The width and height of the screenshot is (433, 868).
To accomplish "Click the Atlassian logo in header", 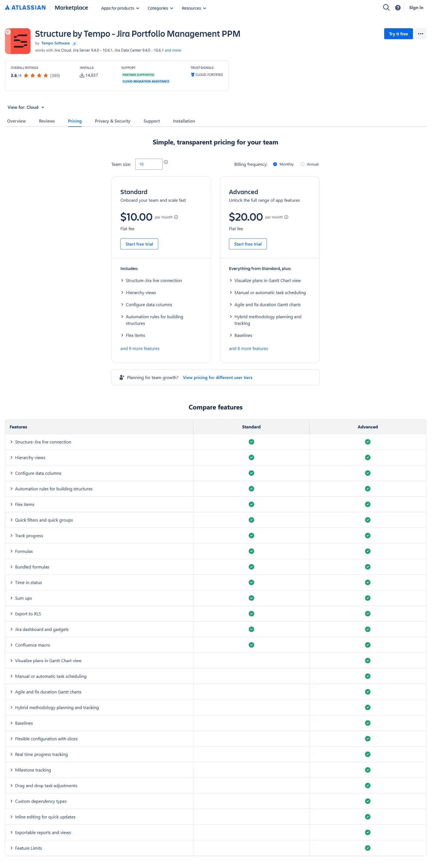I will click(x=25, y=7).
